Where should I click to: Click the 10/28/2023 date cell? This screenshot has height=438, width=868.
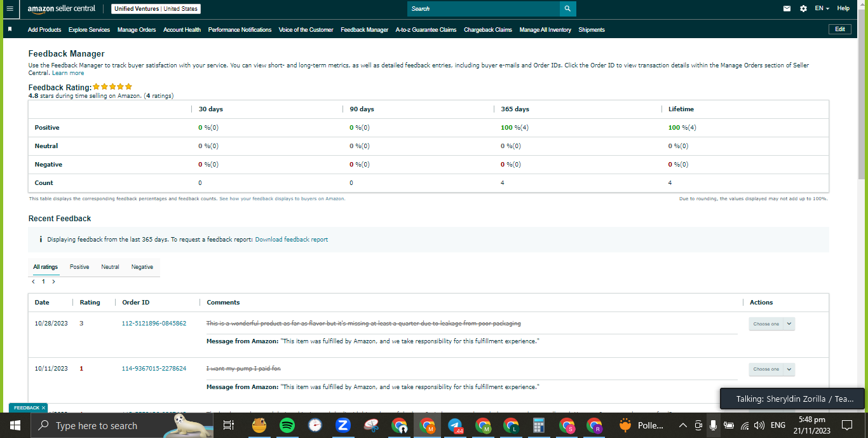tap(51, 324)
